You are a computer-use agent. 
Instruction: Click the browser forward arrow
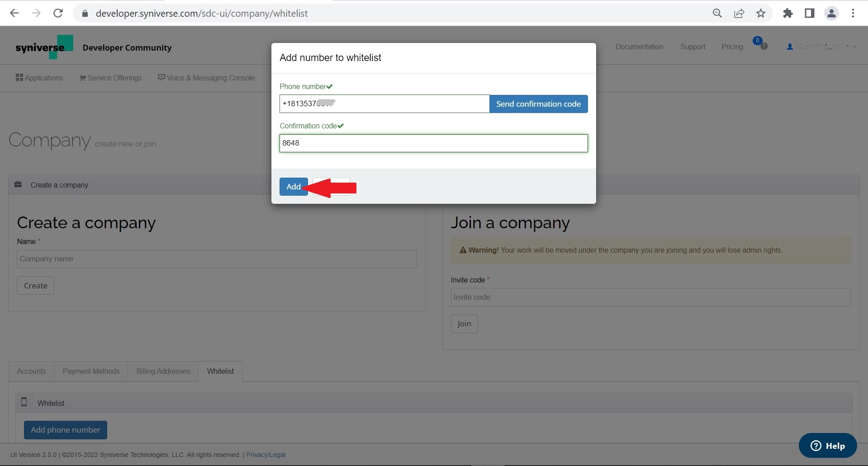point(36,13)
